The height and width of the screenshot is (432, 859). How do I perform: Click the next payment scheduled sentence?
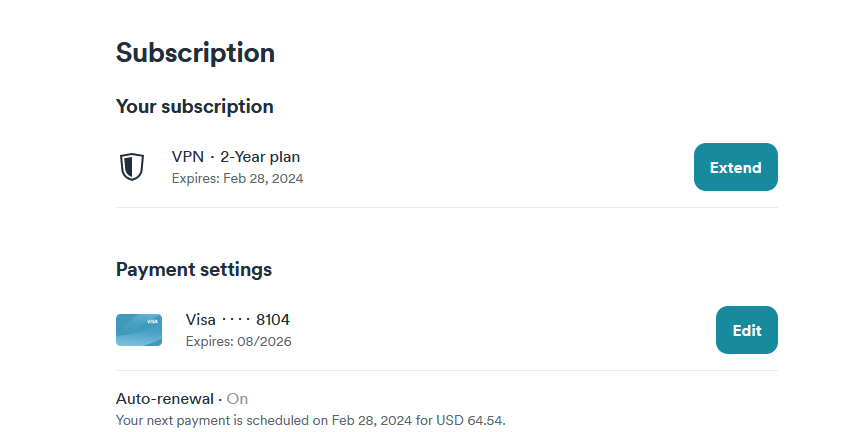311,421
